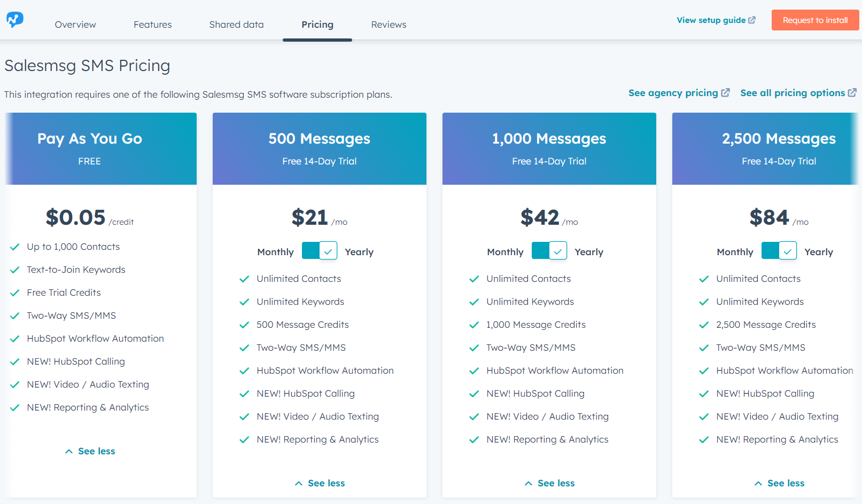Toggle billing switch on 1,000 Messages plan
Screen dimensions: 862x504
(x=549, y=250)
